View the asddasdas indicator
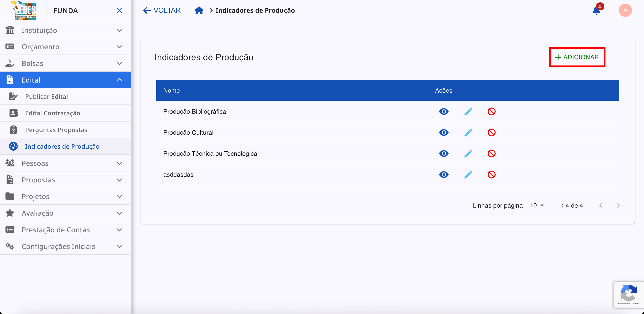Image resolution: width=644 pixels, height=314 pixels. click(x=444, y=175)
